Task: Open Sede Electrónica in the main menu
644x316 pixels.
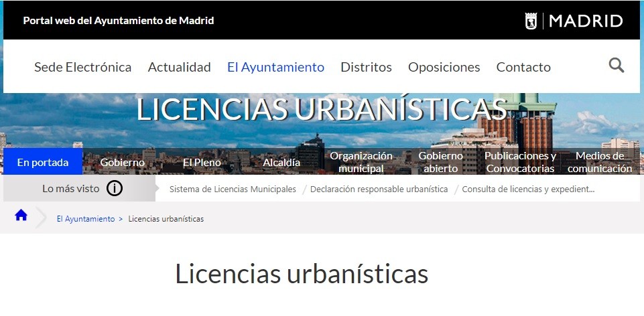Action: pos(82,67)
